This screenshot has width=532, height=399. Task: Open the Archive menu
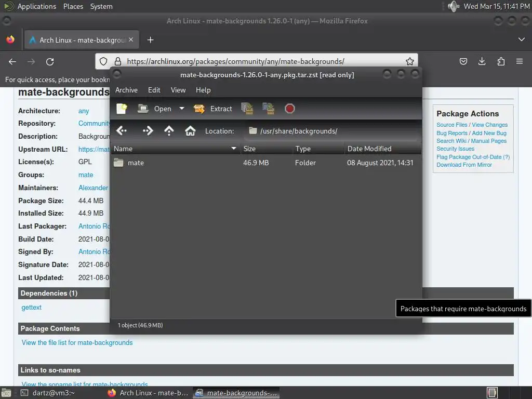pos(126,90)
